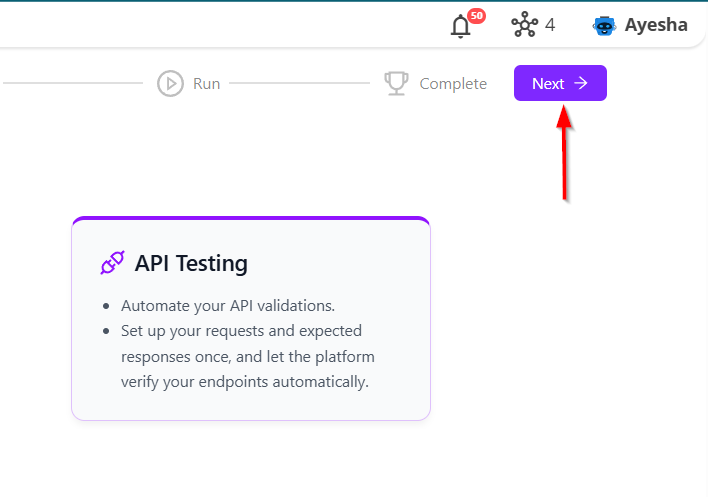This screenshot has height=497, width=708.
Task: Click Ayesha's blue avatar icon
Action: [604, 26]
